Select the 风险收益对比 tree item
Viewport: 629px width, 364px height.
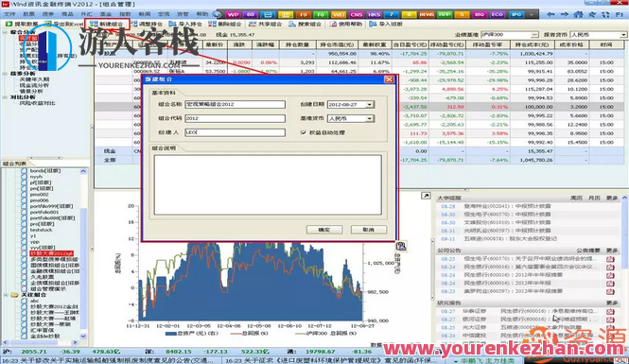(37, 103)
